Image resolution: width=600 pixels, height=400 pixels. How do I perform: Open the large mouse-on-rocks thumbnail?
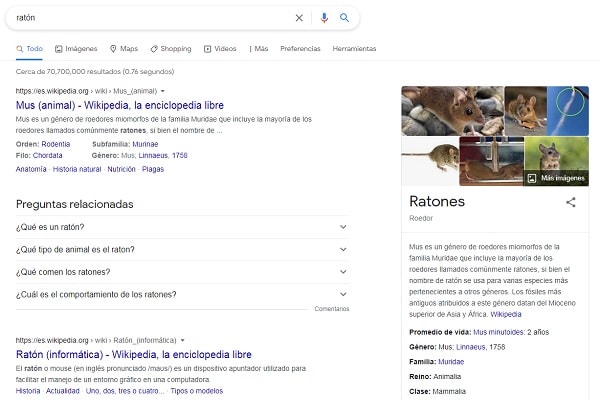453,111
